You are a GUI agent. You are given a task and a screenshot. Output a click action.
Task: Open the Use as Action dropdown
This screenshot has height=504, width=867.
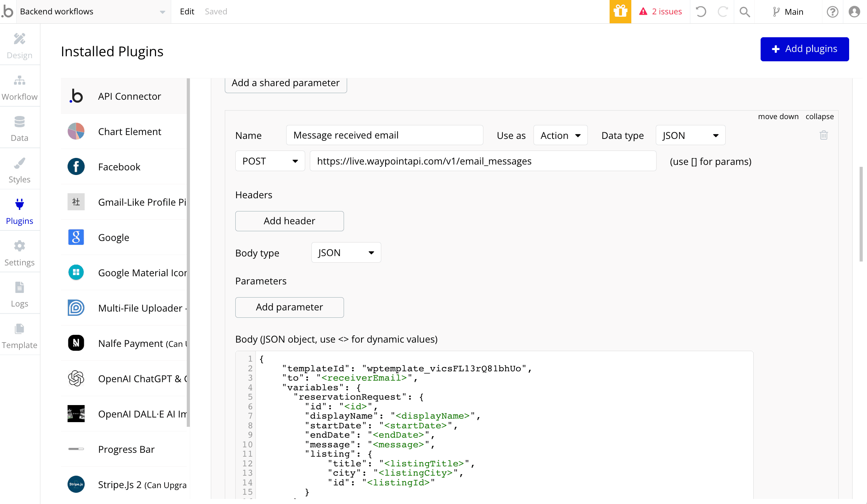click(560, 135)
